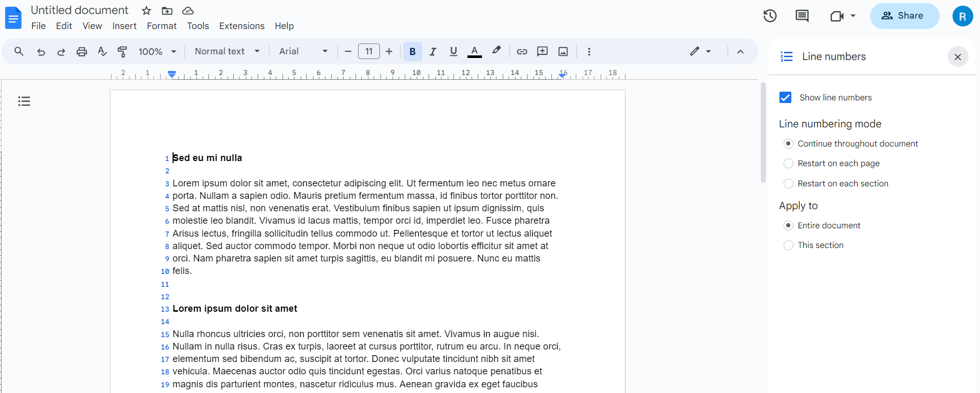Open the Insert menu
The width and height of the screenshot is (980, 393).
124,26
